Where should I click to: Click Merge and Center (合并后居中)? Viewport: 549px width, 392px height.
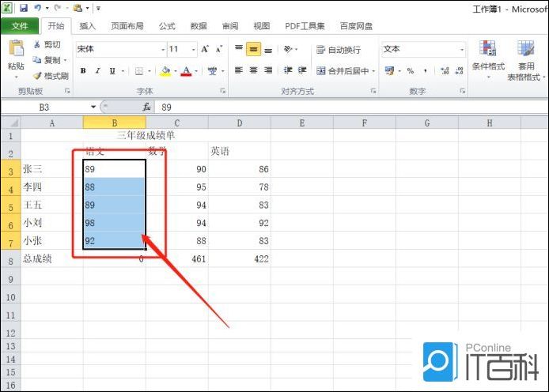(x=343, y=71)
